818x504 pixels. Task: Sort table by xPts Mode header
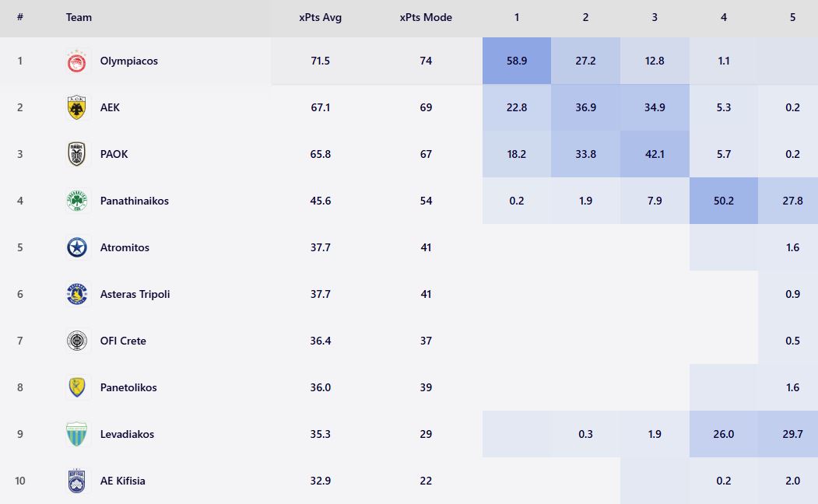point(426,17)
